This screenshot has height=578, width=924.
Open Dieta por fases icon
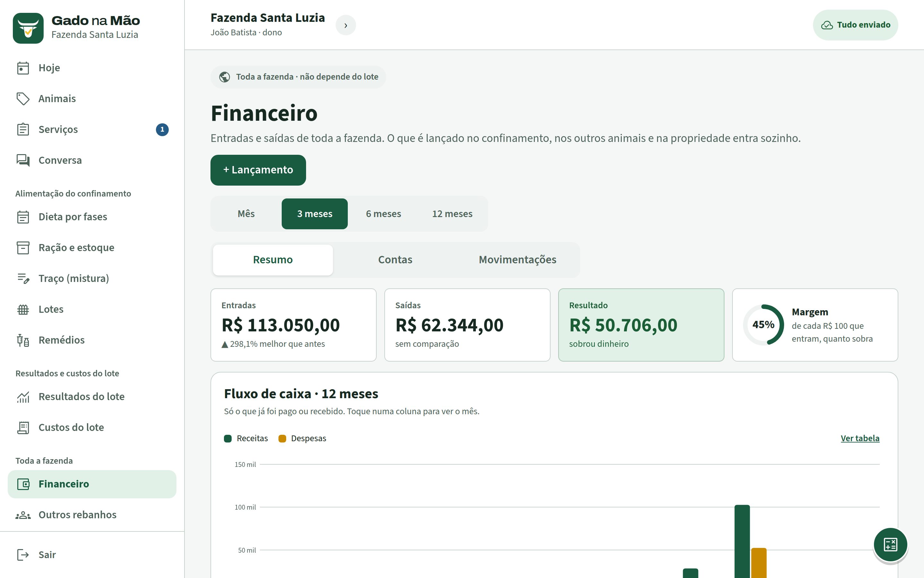coord(23,217)
